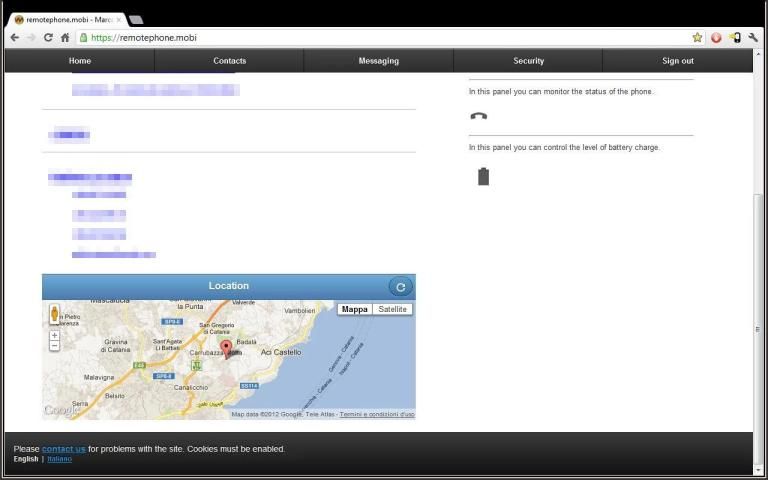The image size is (768, 480).
Task: Sign out of remotephone.mobi
Action: 677,61
